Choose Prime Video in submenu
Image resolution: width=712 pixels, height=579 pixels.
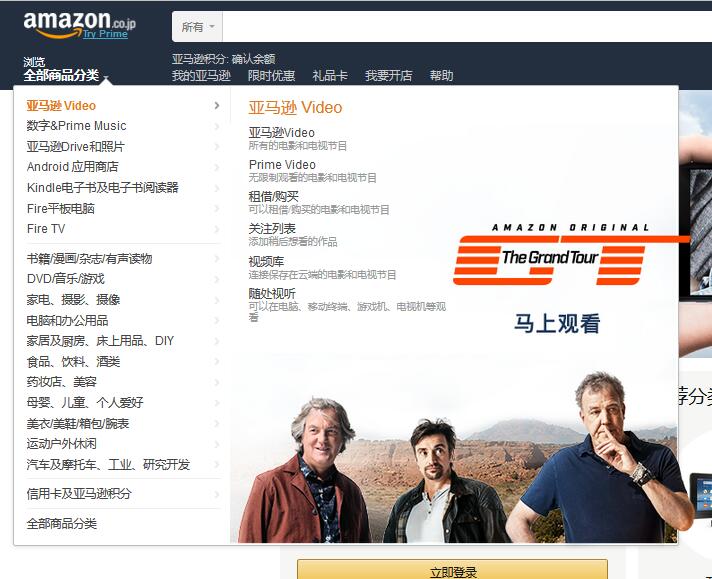(282, 164)
